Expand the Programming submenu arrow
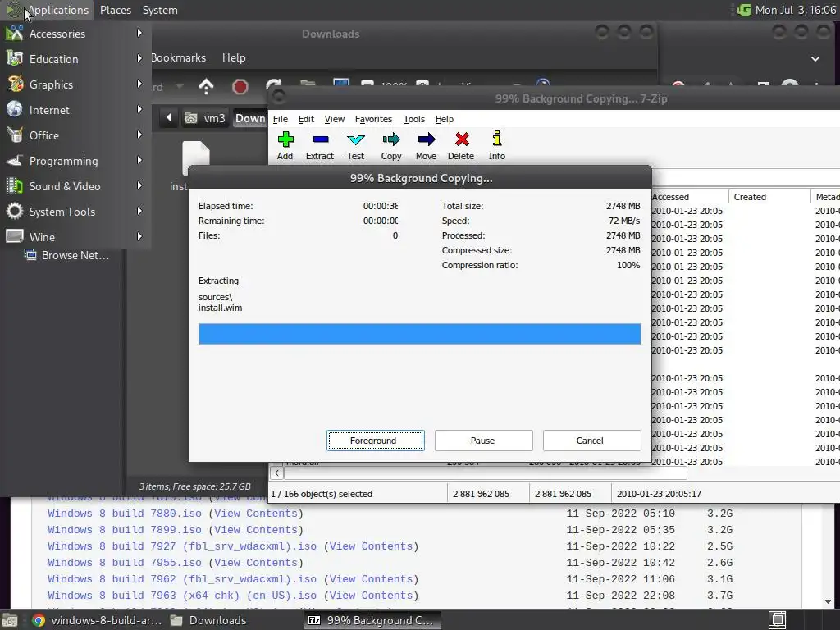This screenshot has width=840, height=630. pos(139,160)
